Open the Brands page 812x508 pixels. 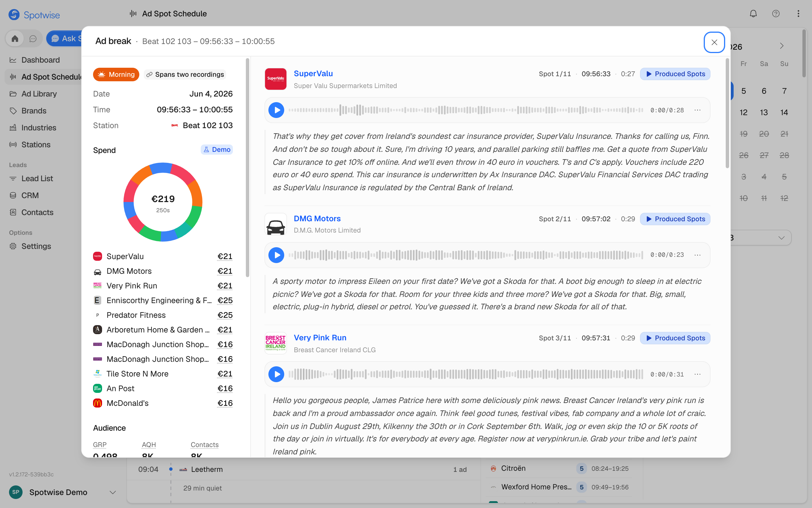click(x=34, y=111)
